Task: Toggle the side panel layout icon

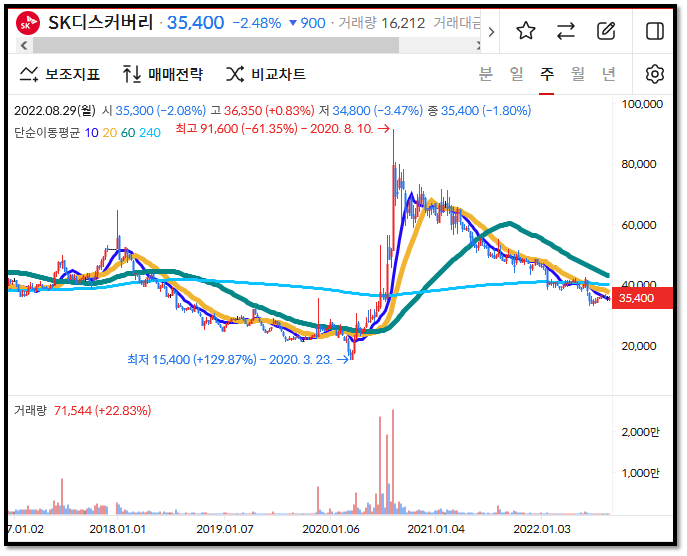Action: pyautogui.click(x=655, y=31)
